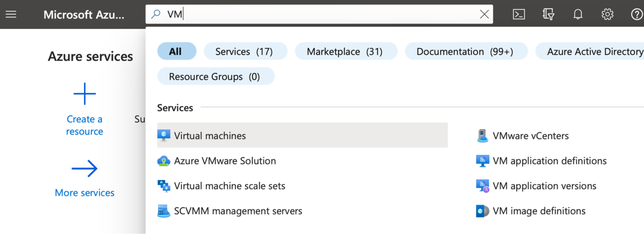Click the VM application definitions icon
The image size is (644, 234).
click(482, 161)
